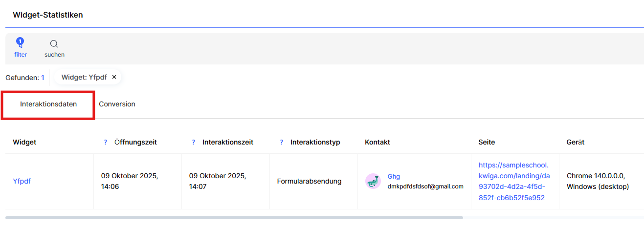Image resolution: width=644 pixels, height=248 pixels.
Task: Click the Formularabsendung interaction type cell
Action: click(x=309, y=182)
